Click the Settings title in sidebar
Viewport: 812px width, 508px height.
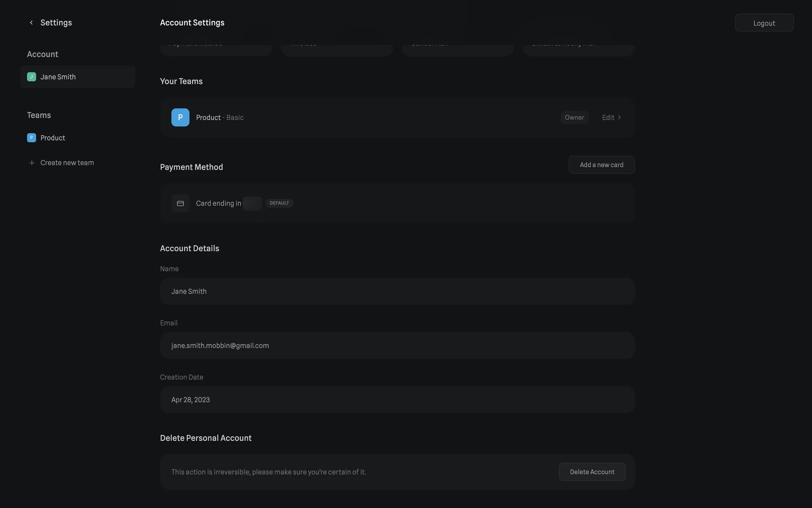[x=56, y=23]
